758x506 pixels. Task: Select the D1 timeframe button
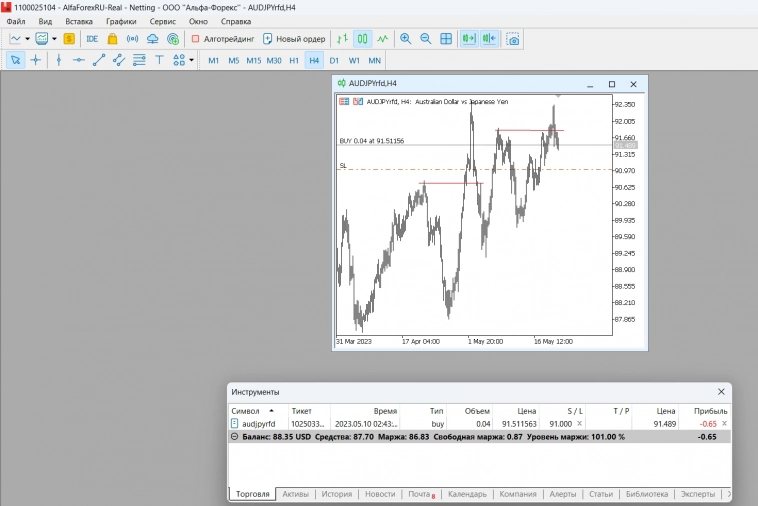point(334,60)
